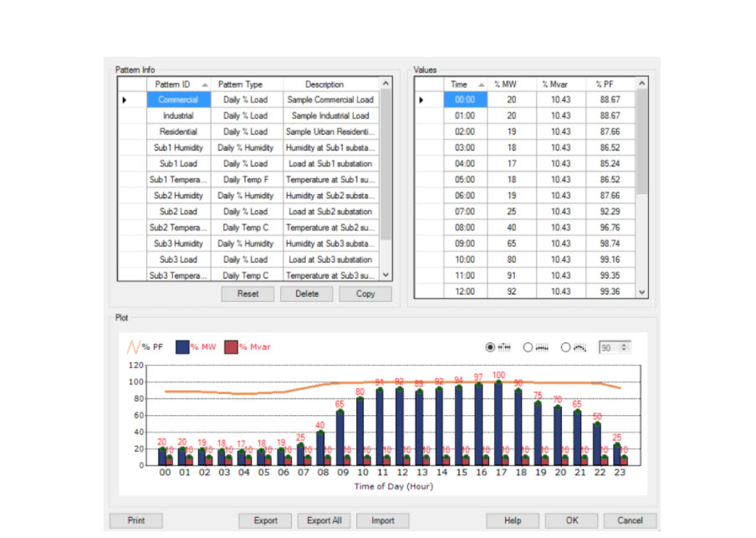Select the third x-axis label style radio button

click(x=566, y=346)
